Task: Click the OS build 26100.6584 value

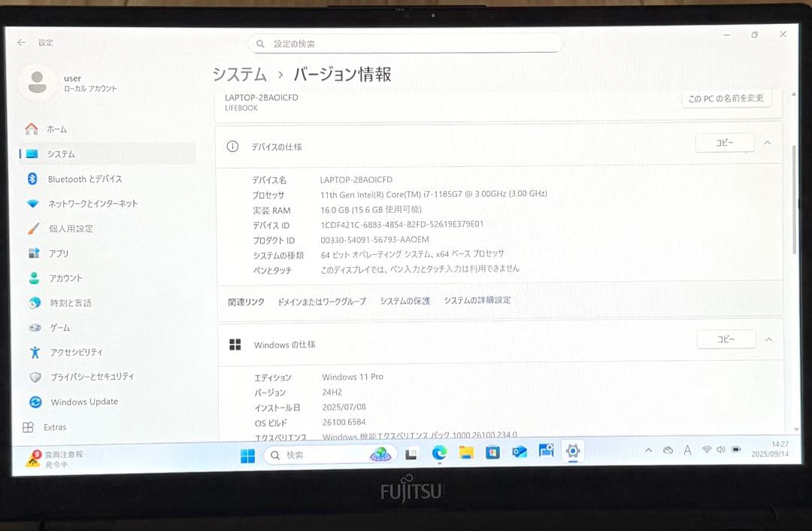Action: (x=344, y=422)
